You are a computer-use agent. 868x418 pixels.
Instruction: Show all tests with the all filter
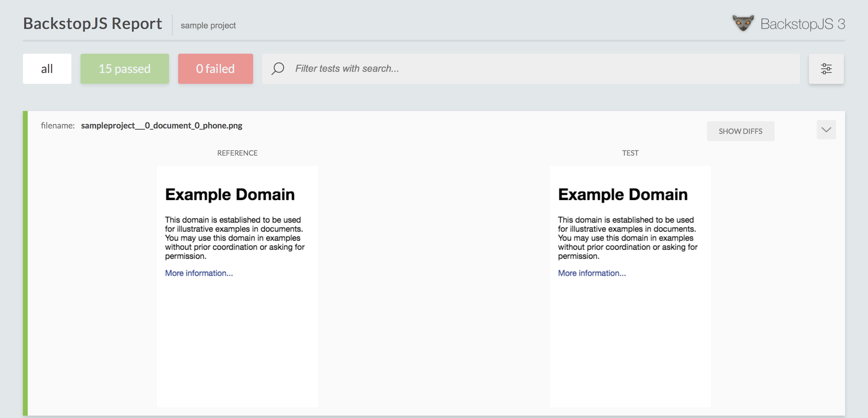[47, 69]
